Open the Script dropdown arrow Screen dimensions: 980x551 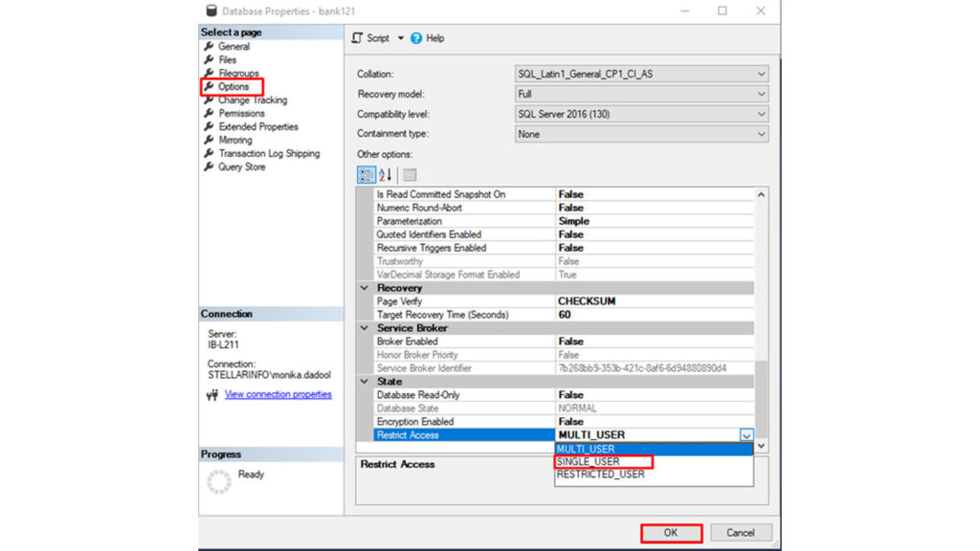tap(401, 38)
